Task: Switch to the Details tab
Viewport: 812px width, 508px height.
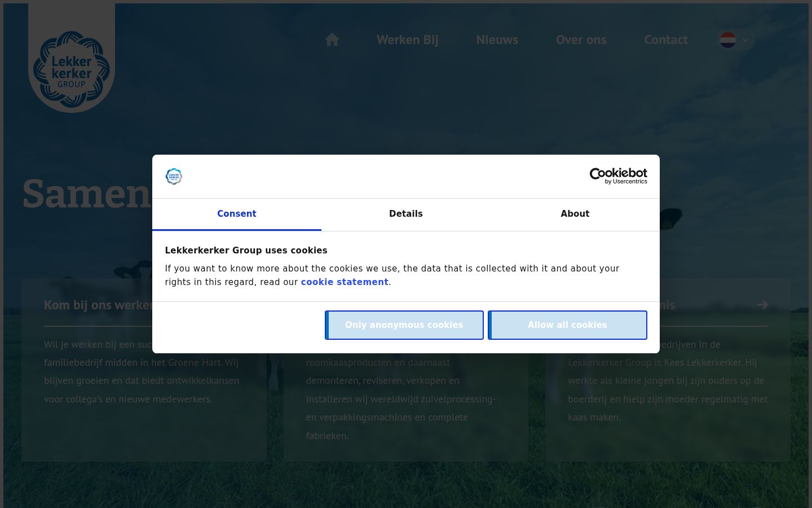Action: pos(406,214)
